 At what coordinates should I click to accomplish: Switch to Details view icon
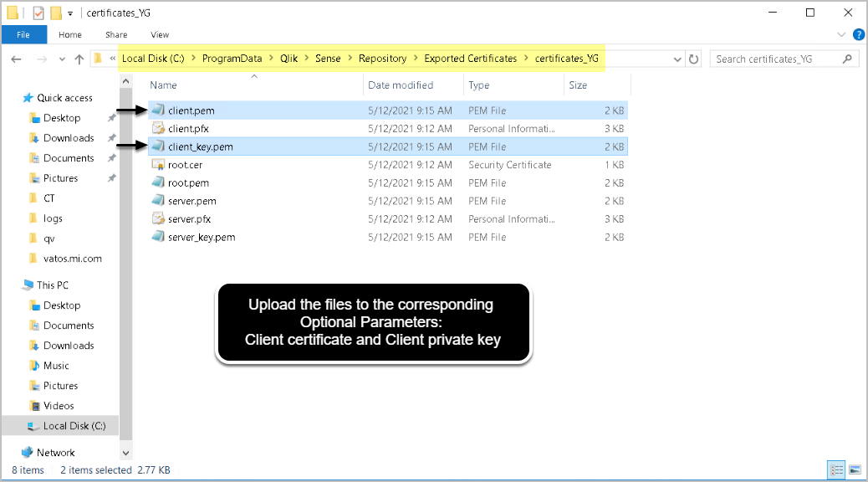[x=835, y=469]
